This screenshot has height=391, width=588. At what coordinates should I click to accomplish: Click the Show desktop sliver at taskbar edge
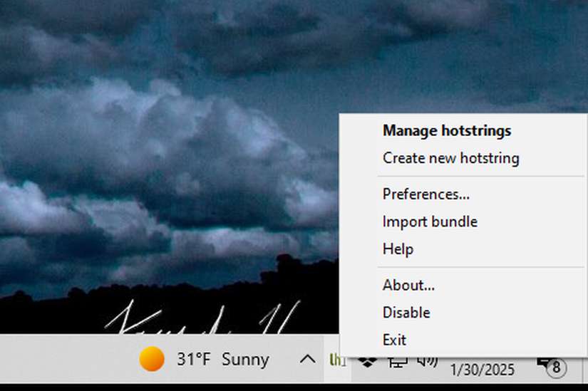pyautogui.click(x=585, y=369)
